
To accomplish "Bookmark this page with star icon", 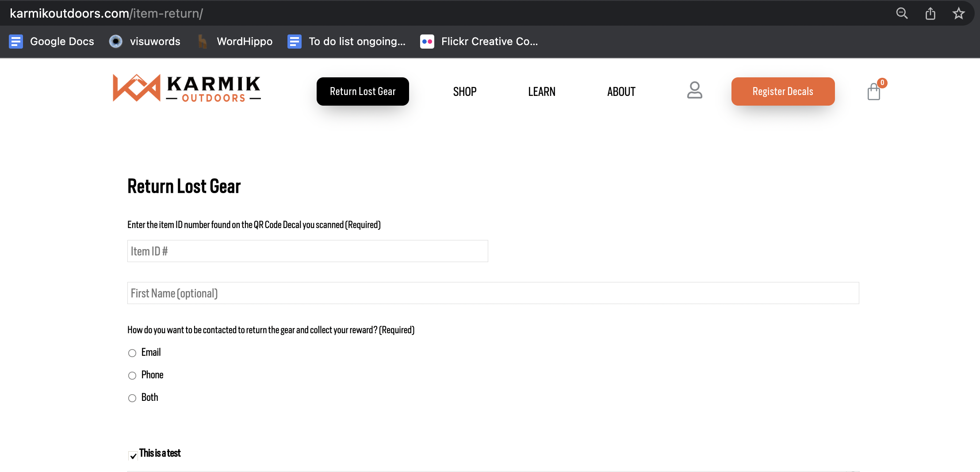I will click(958, 14).
